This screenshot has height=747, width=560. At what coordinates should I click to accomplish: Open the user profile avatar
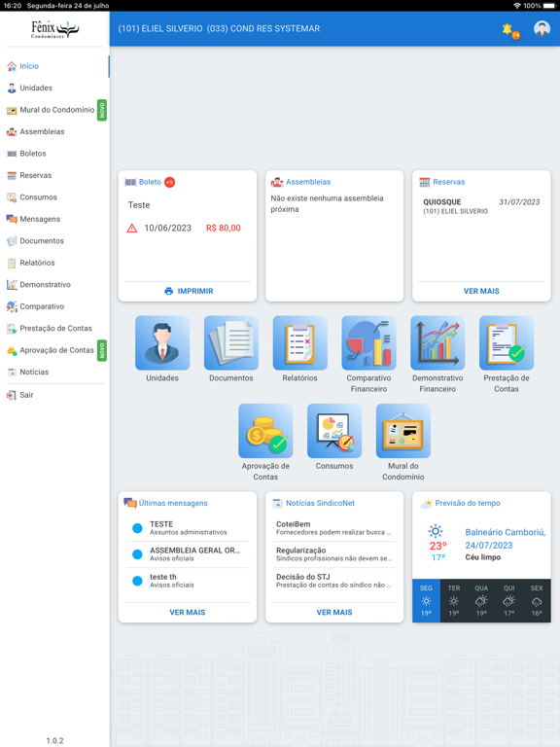tap(542, 28)
